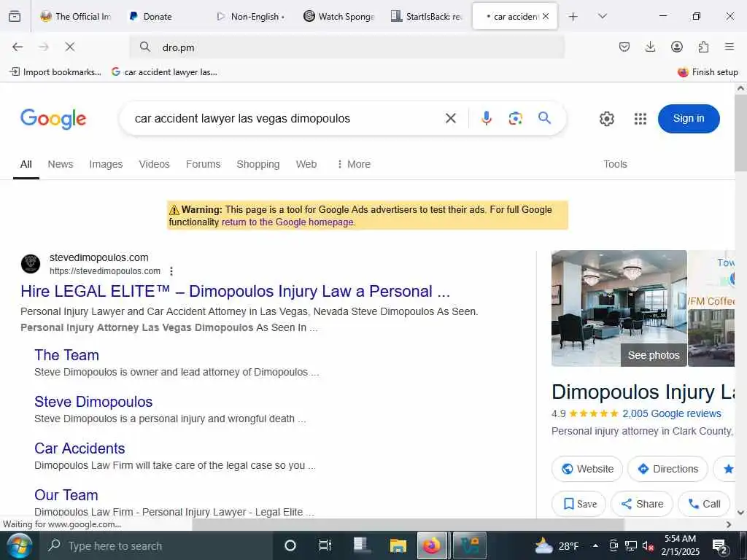Click the taskbar Type here to search box
747x560 pixels.
click(158, 545)
